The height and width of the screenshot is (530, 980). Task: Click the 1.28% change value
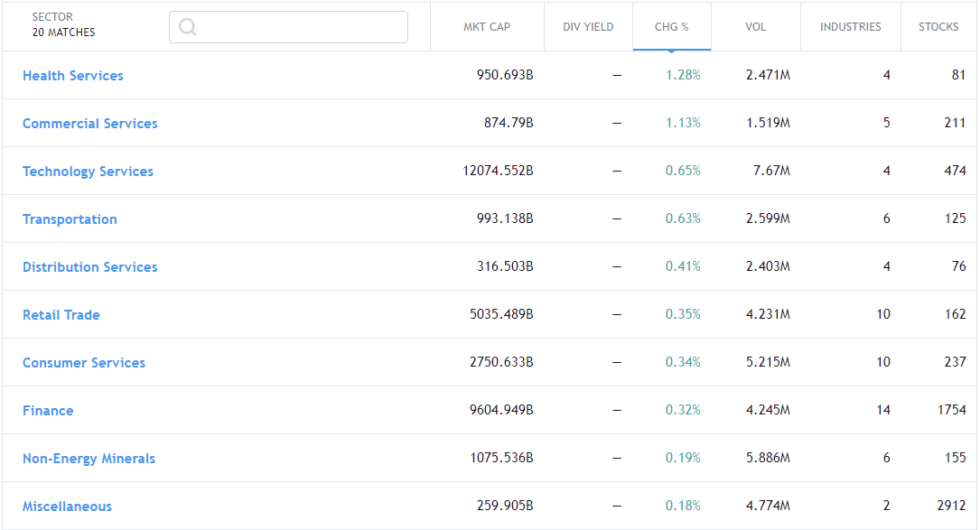pos(683,75)
